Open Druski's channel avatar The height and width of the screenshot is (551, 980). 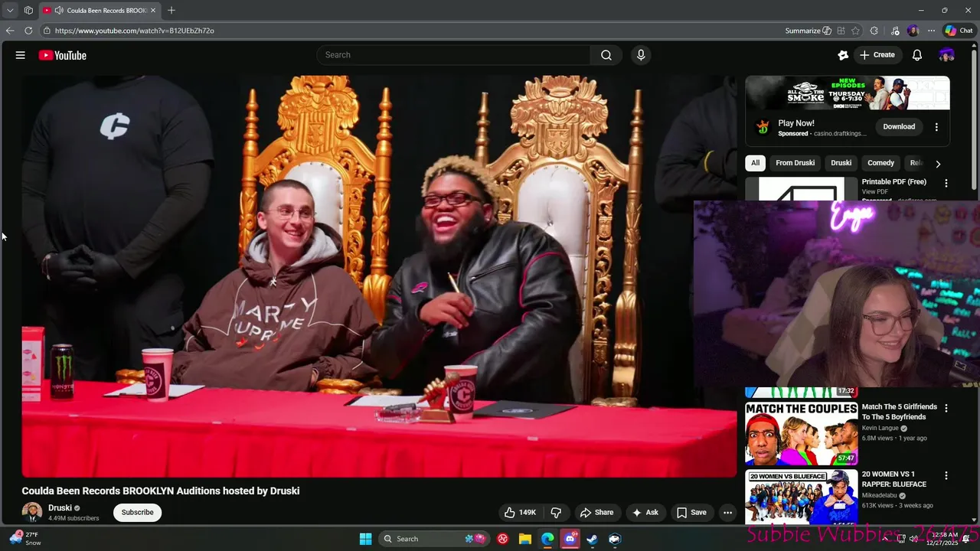pyautogui.click(x=32, y=513)
